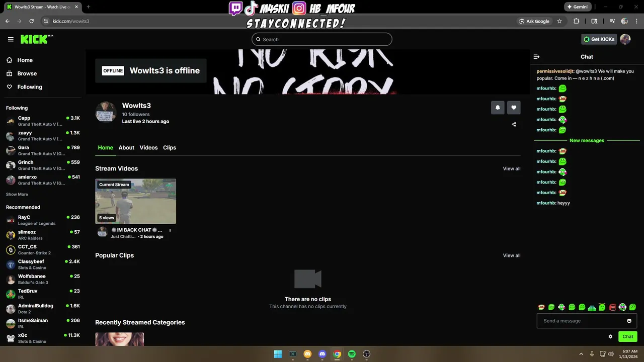Open chat settings gear
The width and height of the screenshot is (644, 362).
(610, 337)
